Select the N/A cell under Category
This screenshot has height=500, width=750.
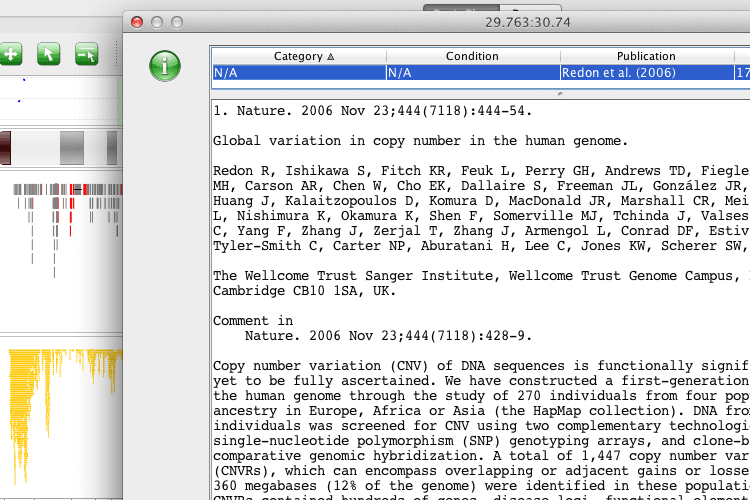pos(298,73)
